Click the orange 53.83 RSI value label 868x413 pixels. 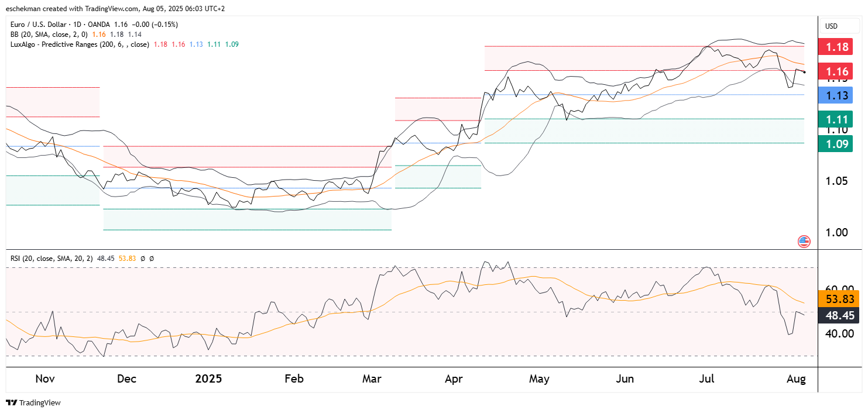click(839, 300)
